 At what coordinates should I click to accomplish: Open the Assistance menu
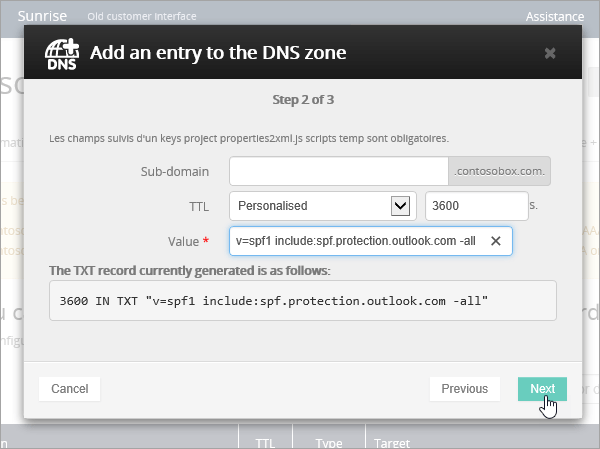(554, 17)
